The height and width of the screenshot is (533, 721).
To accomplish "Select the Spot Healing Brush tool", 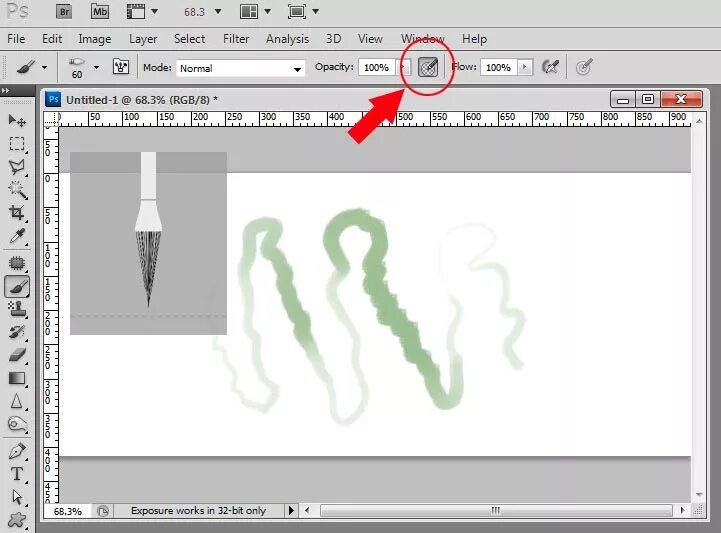I will pos(17,263).
